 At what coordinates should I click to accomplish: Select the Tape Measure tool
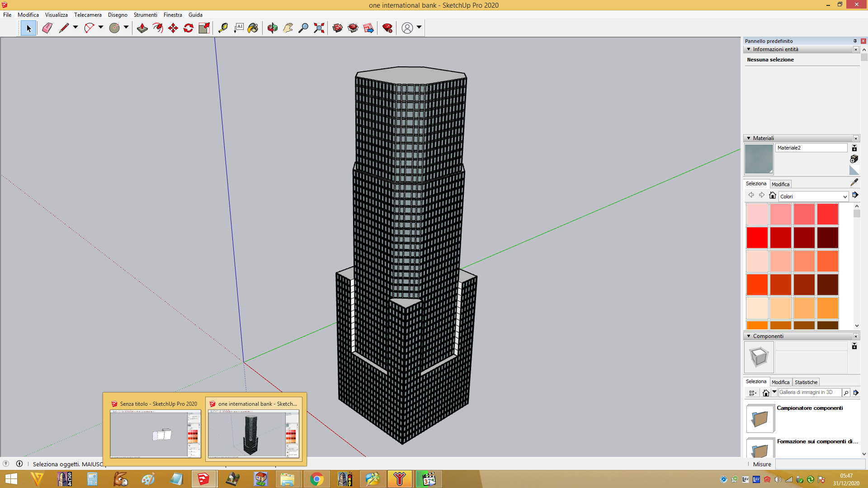tap(222, 28)
